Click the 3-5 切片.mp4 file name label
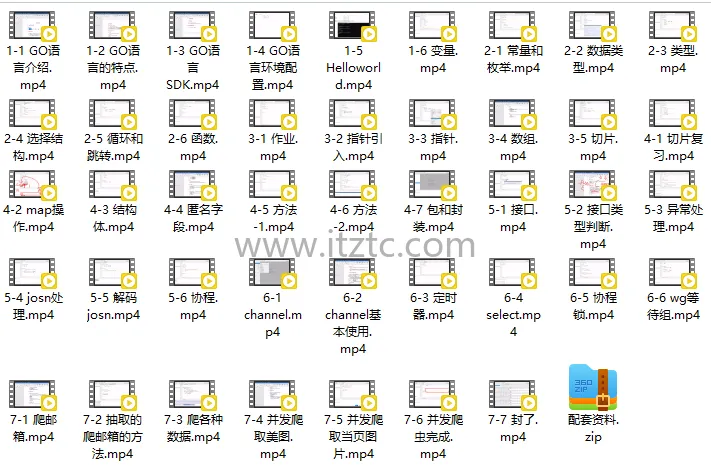 coord(592,147)
